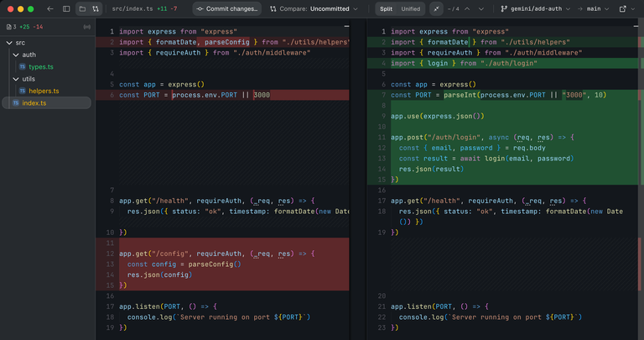Image resolution: width=644 pixels, height=340 pixels.
Task: Jump to previous change with up chevron
Action: [x=467, y=8]
